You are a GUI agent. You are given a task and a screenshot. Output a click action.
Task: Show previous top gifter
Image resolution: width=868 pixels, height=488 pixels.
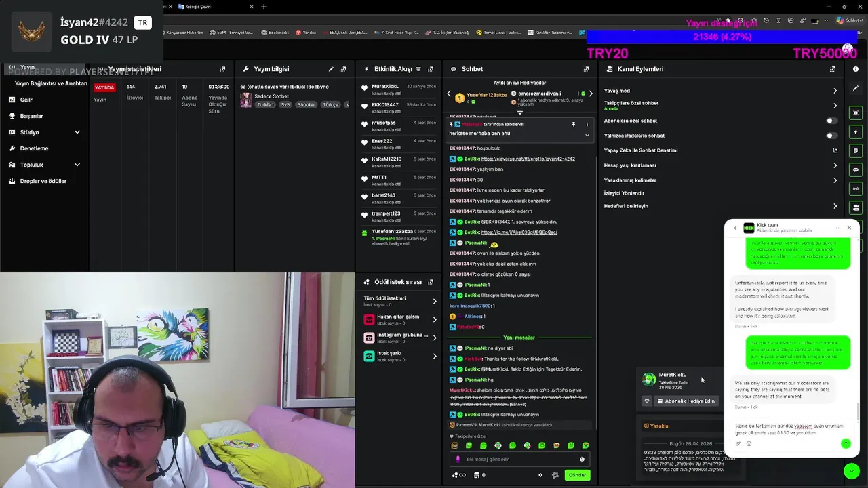pos(448,94)
